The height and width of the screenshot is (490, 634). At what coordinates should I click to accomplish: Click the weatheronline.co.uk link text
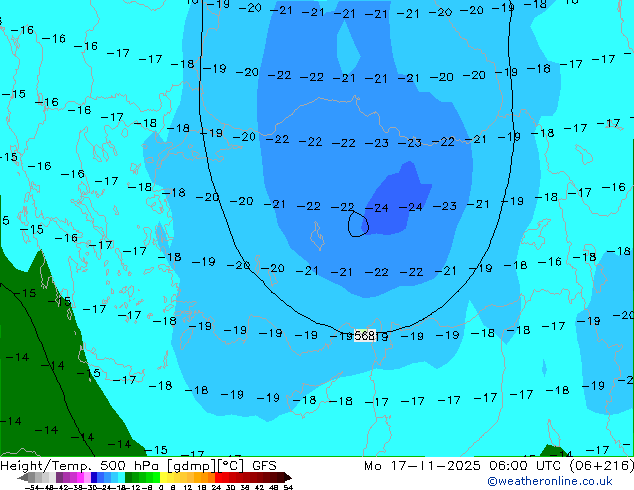pos(550,481)
